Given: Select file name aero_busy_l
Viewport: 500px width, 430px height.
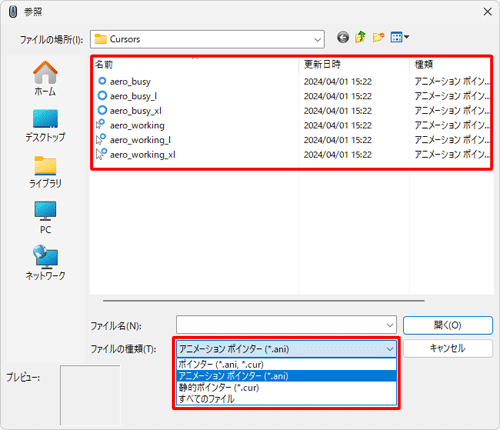Looking at the screenshot, I should 133,96.
